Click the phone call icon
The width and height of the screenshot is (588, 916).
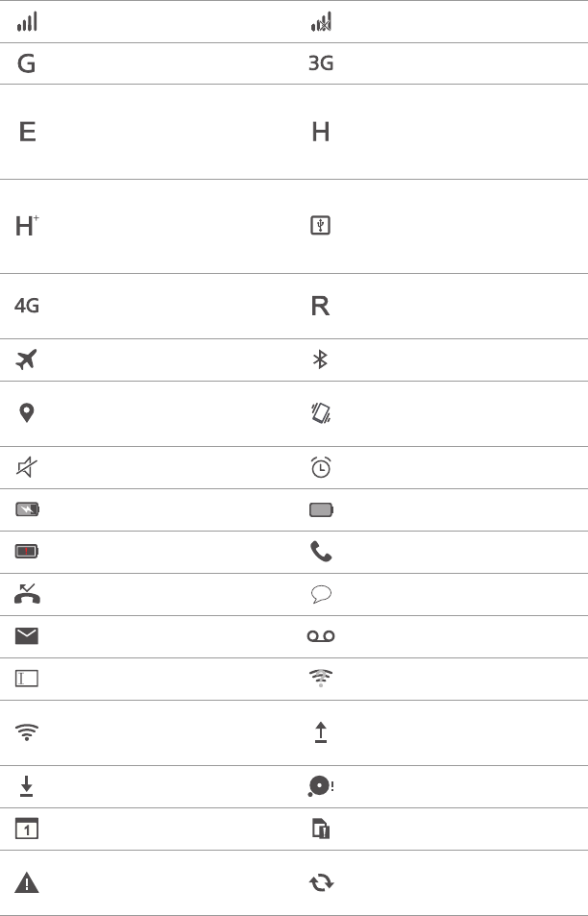pyautogui.click(x=321, y=552)
